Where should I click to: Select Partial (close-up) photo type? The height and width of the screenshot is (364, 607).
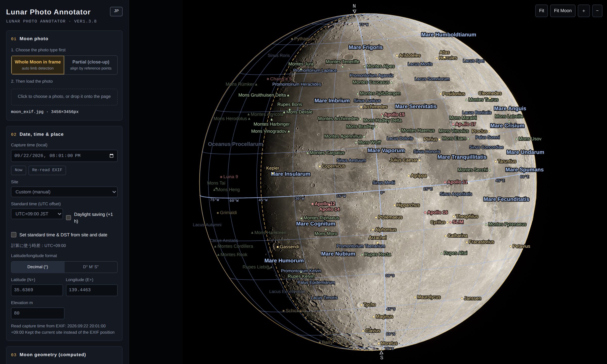[x=91, y=65]
